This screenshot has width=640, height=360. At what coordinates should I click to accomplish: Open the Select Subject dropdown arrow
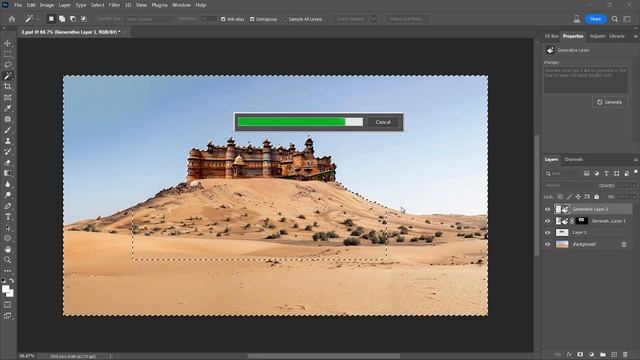[x=373, y=19]
